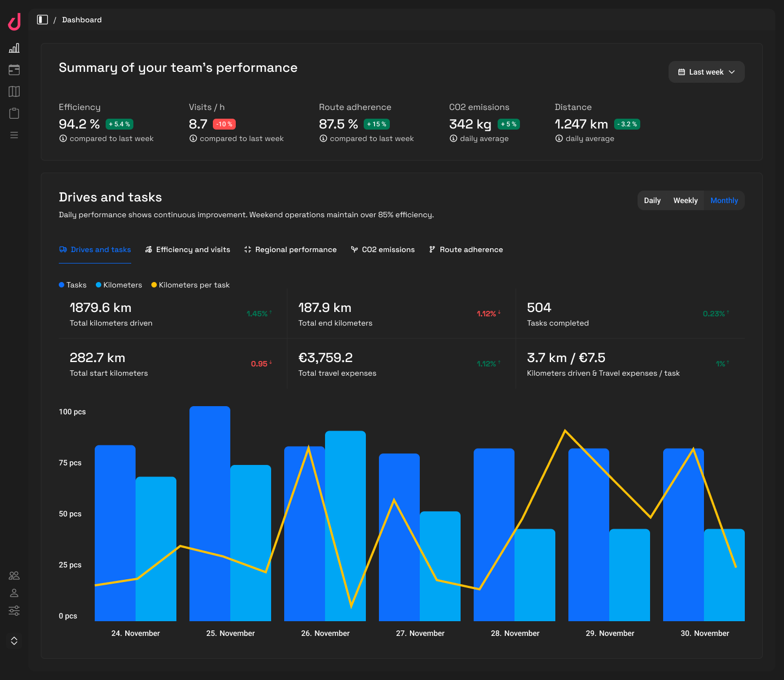Click the Kilometers per task yellow legend dot
This screenshot has width=784, height=680.
(x=154, y=285)
